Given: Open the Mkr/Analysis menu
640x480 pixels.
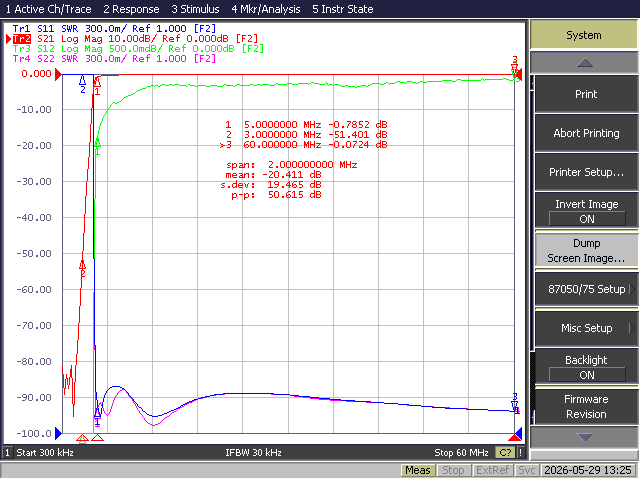Looking at the screenshot, I should (x=266, y=9).
